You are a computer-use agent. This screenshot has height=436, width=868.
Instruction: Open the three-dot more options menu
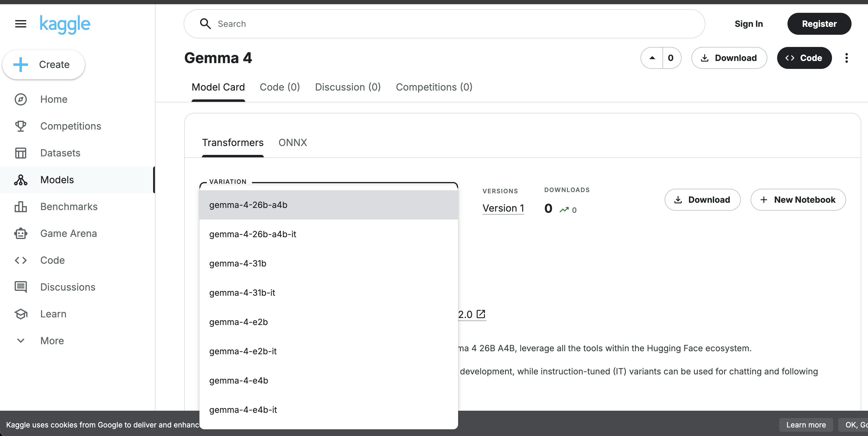846,58
